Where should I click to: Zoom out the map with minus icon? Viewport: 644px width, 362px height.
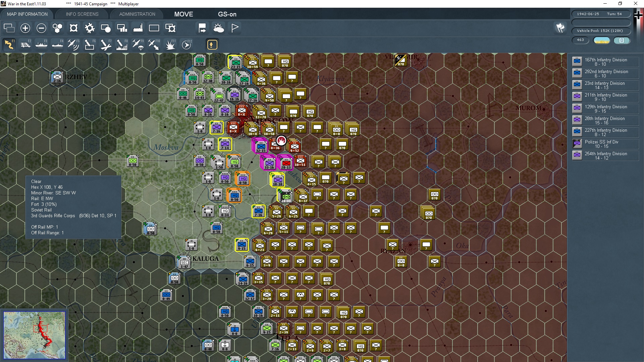(41, 28)
